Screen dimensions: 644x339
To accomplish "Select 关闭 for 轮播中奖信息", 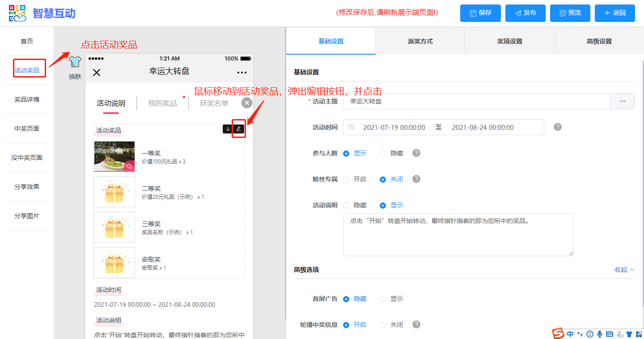I will pyautogui.click(x=383, y=325).
